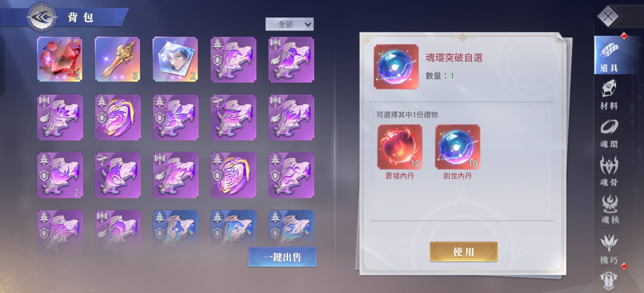Open the 魂環 soul ring tab

click(x=609, y=134)
